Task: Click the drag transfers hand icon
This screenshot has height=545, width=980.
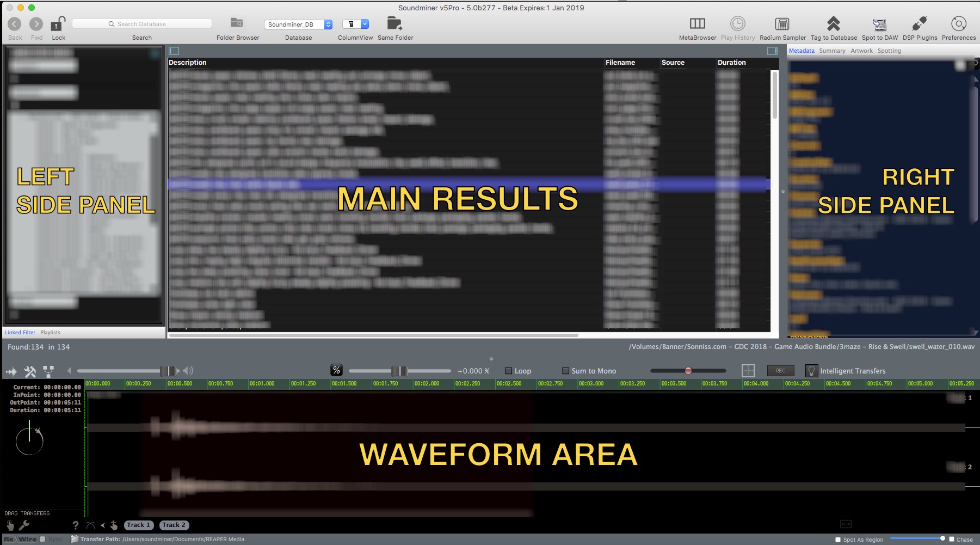Action: point(10,525)
